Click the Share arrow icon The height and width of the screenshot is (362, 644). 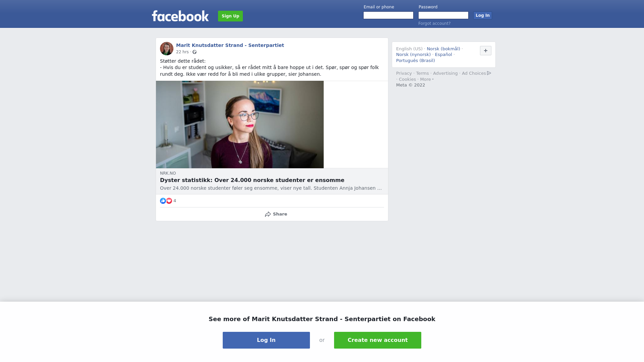pos(268,214)
